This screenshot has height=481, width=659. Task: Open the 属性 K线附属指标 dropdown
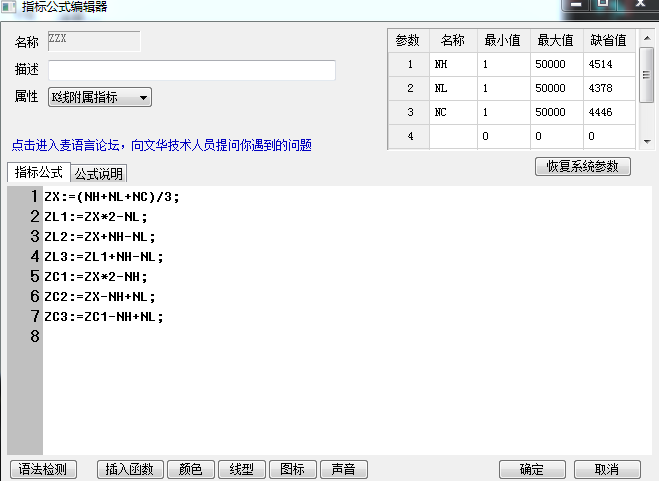click(99, 97)
